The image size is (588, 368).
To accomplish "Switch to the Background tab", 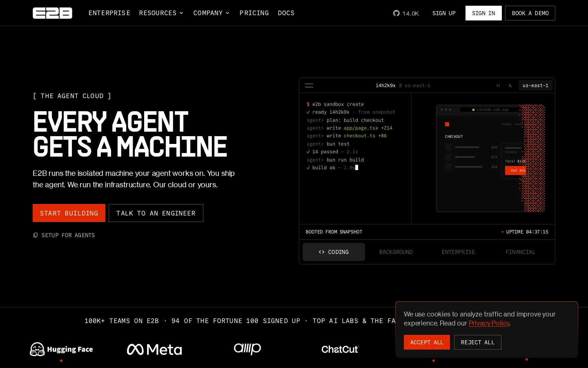I will 396,252.
